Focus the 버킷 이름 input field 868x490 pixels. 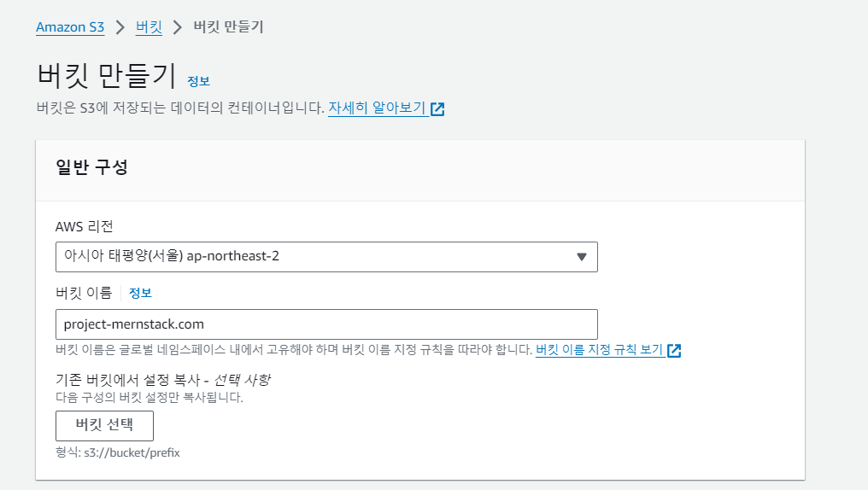pos(325,324)
